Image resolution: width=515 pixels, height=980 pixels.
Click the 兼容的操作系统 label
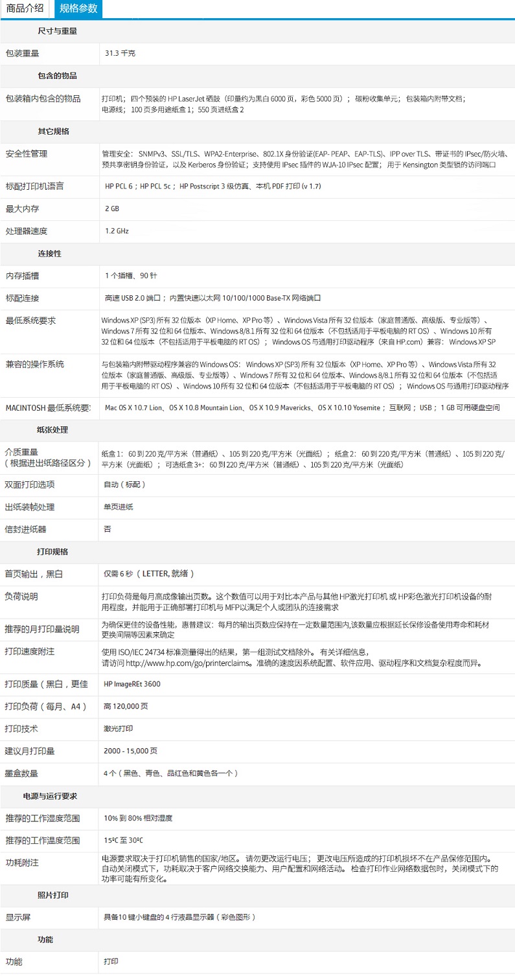point(34,364)
